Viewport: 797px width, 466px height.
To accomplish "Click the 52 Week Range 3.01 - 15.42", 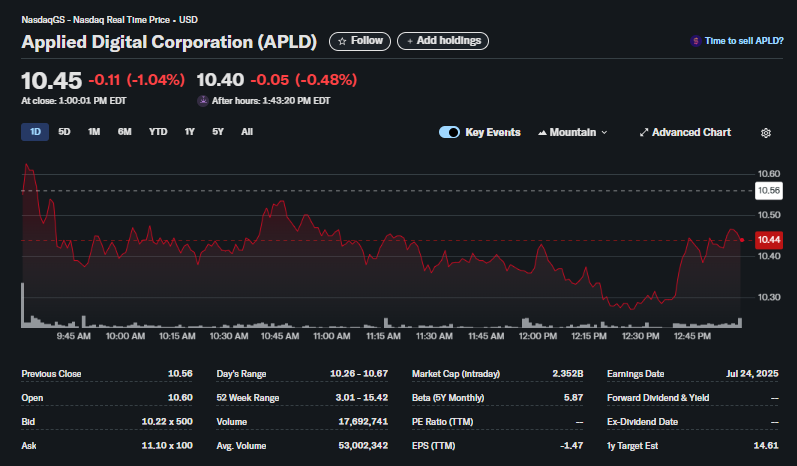I will [361, 398].
